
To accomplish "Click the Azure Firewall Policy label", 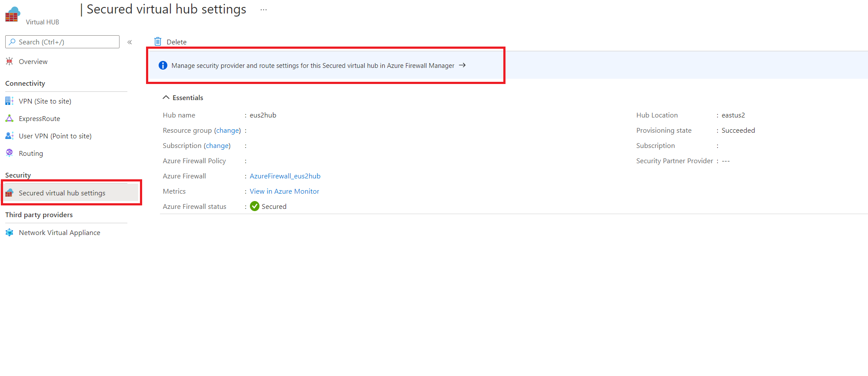I will (194, 161).
